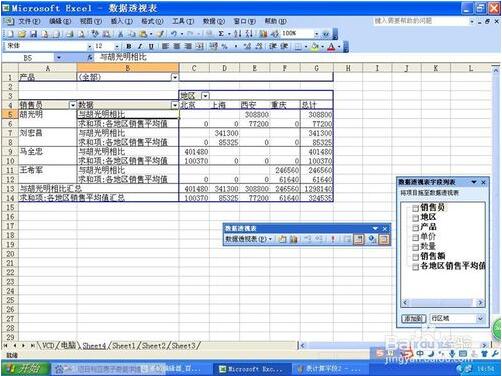Click the fx insert function button
This screenshot has height=376, width=502.
[x=90, y=58]
